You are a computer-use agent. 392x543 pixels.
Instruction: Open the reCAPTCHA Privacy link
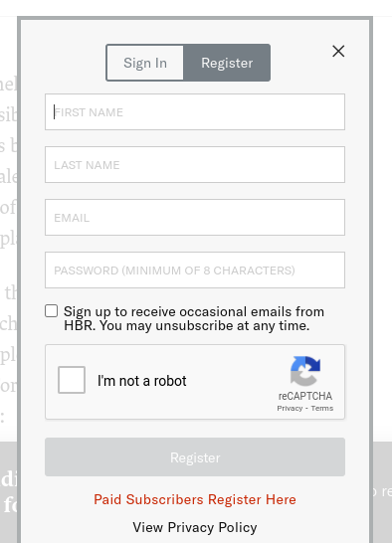tap(290, 409)
